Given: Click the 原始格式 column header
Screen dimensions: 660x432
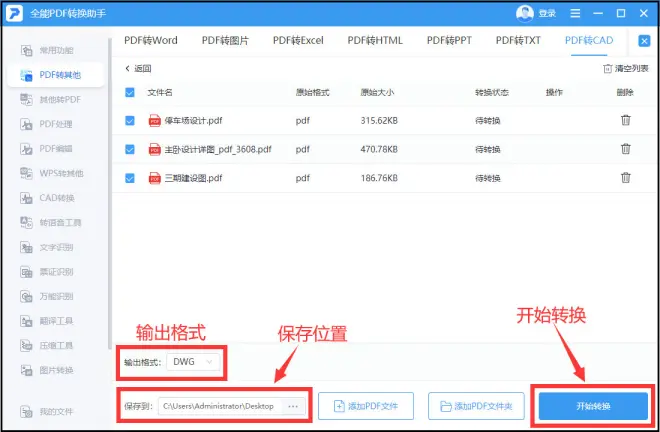Looking at the screenshot, I should pyautogui.click(x=312, y=92).
